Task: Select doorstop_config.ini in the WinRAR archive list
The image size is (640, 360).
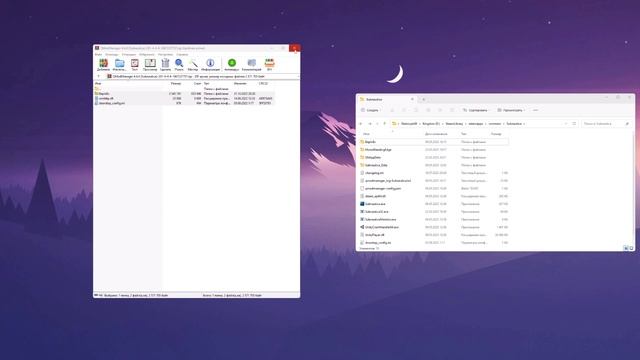Action: [x=184, y=103]
